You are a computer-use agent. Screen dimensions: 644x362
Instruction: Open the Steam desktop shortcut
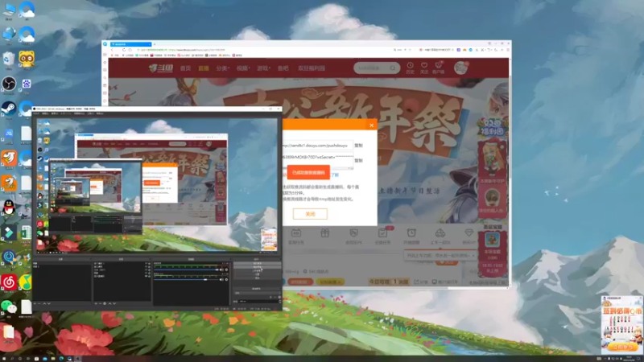click(9, 109)
